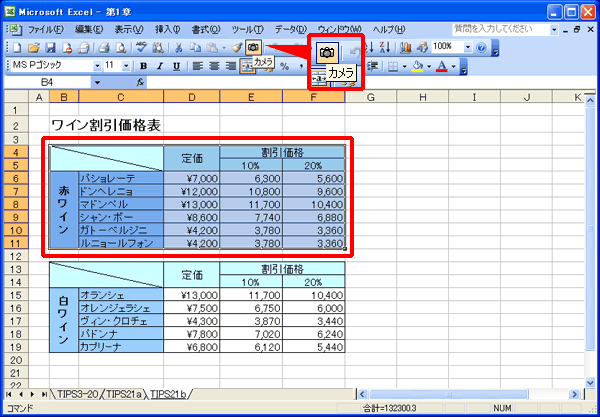600x417 pixels.
Task: Open Print Preview with the magnifier page icon
Action: [121, 47]
